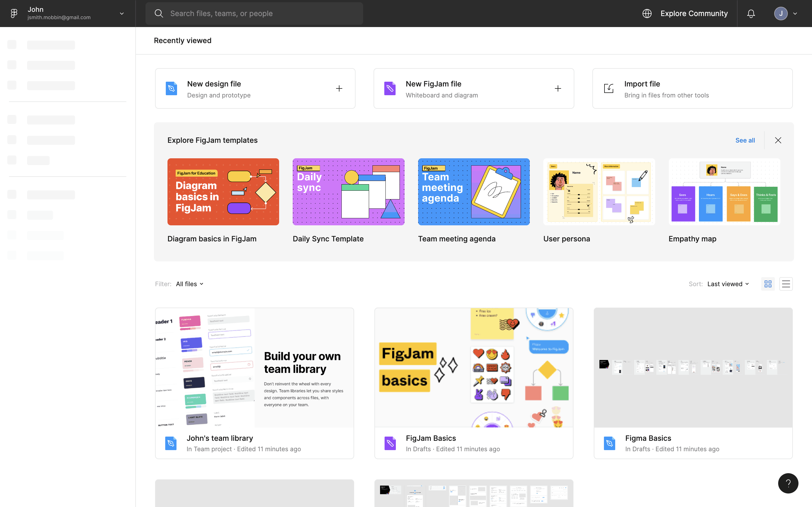Open the All files filter dropdown

pyautogui.click(x=189, y=284)
